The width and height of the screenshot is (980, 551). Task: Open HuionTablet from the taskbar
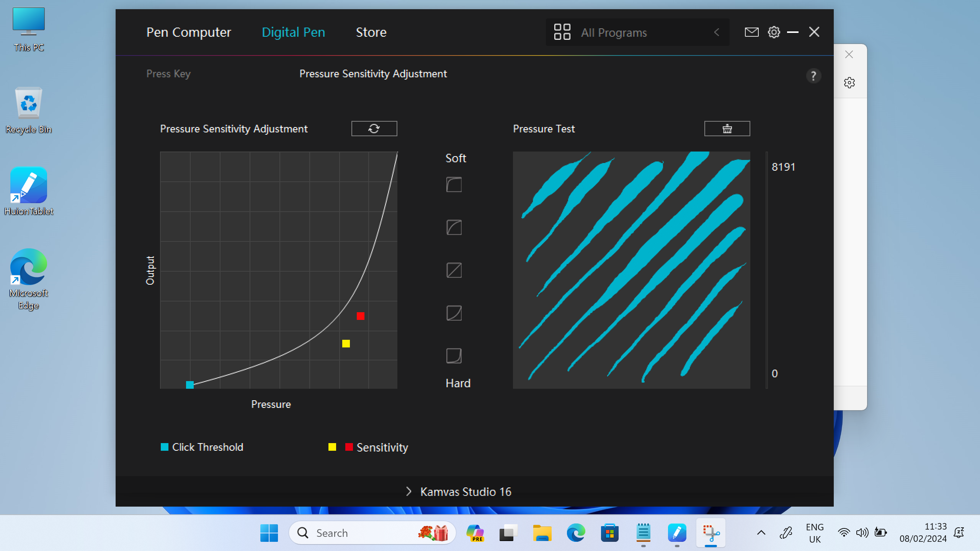pos(676,533)
